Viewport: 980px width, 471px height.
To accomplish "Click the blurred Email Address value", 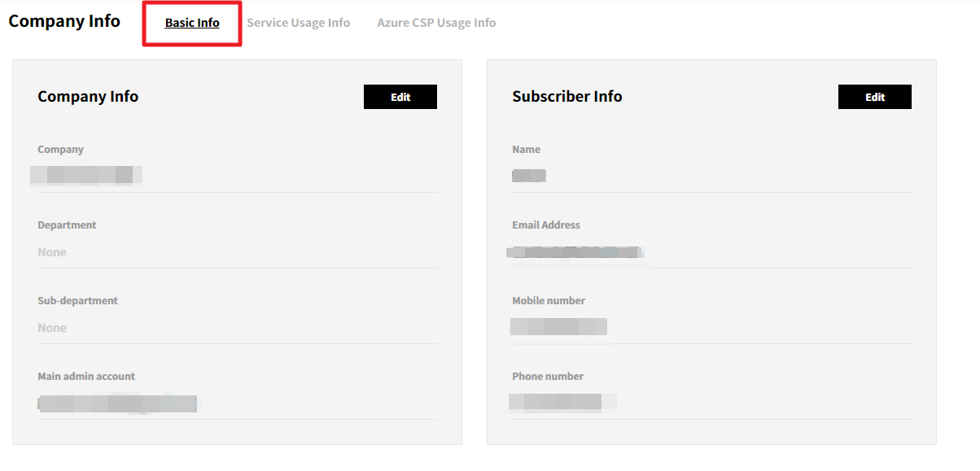I will [575, 252].
